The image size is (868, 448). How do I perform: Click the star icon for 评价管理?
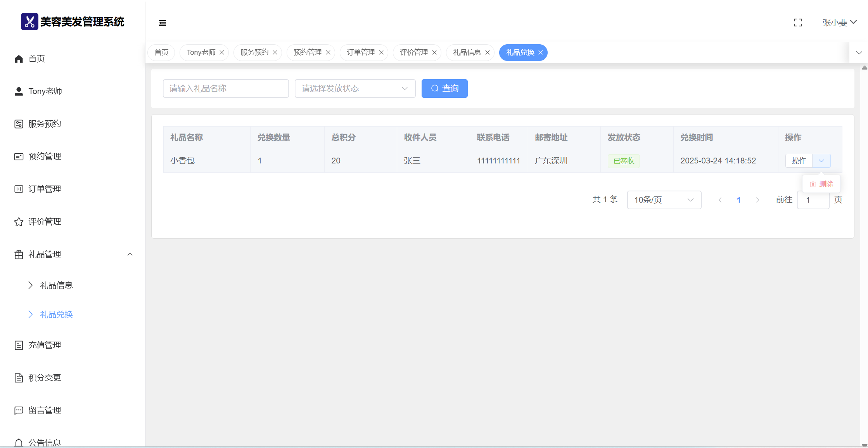pos(19,222)
